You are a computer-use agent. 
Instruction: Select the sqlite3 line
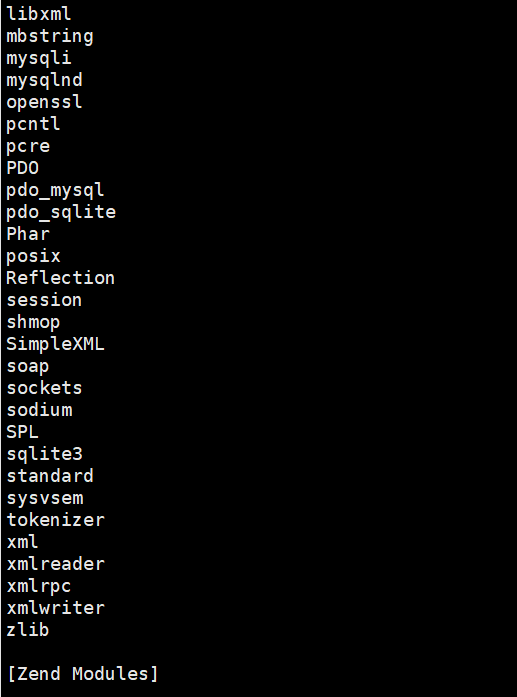coord(44,454)
